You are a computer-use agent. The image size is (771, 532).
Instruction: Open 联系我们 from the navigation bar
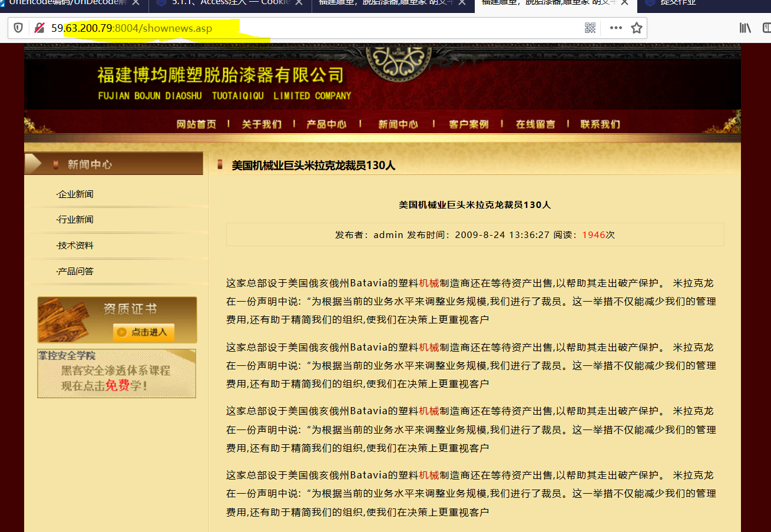pyautogui.click(x=600, y=124)
